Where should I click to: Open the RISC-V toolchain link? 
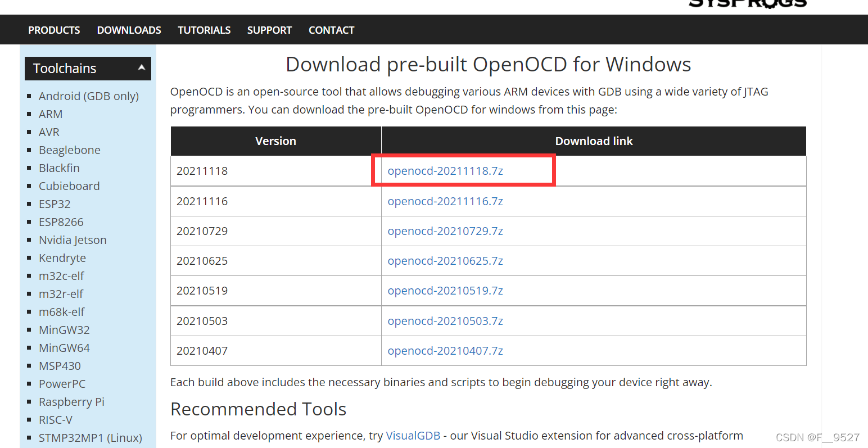tap(56, 420)
